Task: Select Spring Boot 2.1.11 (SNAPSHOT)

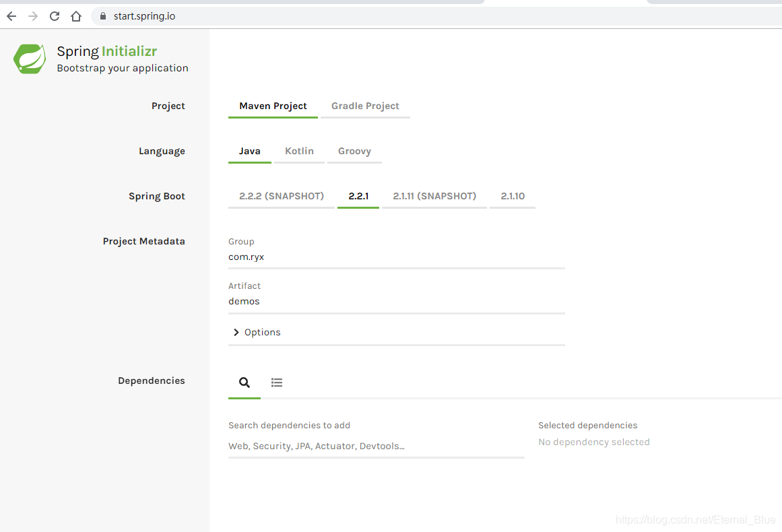Action: coord(434,197)
